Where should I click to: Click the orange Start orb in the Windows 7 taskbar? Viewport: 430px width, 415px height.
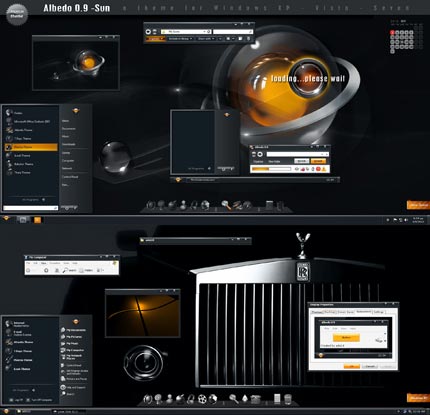[6, 219]
